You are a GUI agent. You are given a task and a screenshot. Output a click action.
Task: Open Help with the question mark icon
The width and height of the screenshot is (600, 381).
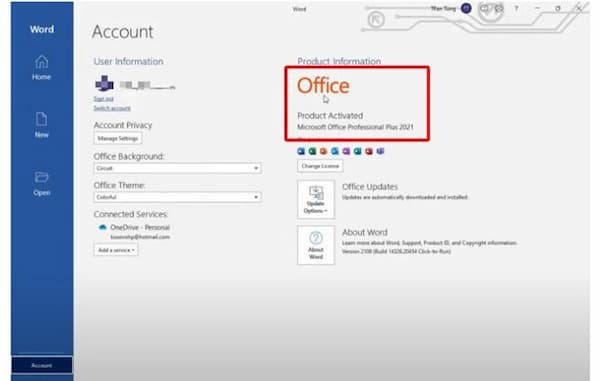coord(517,8)
